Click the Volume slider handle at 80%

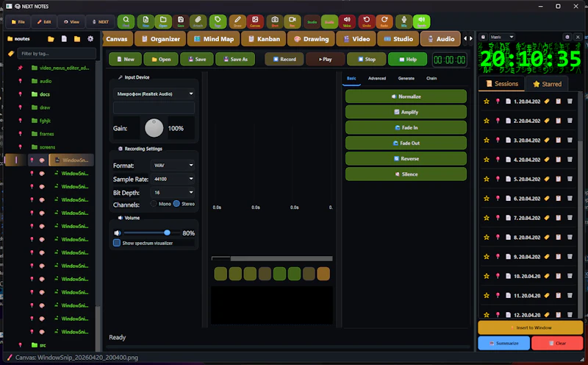(167, 233)
